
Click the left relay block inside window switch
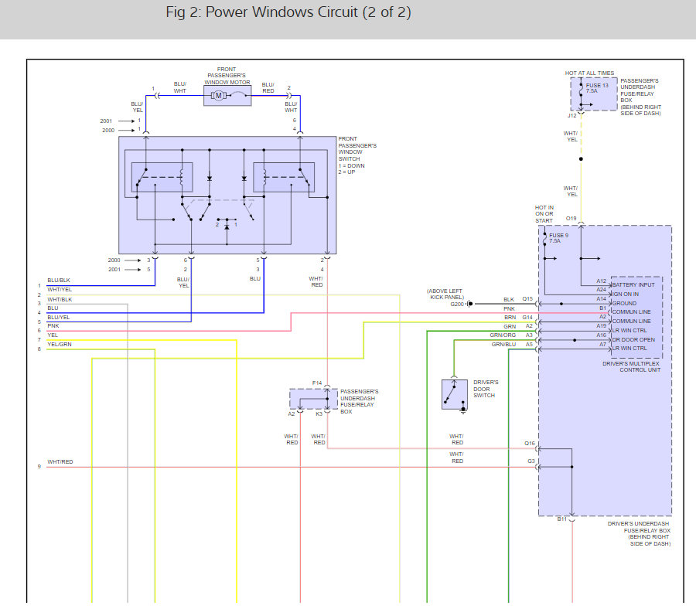pyautogui.click(x=162, y=177)
